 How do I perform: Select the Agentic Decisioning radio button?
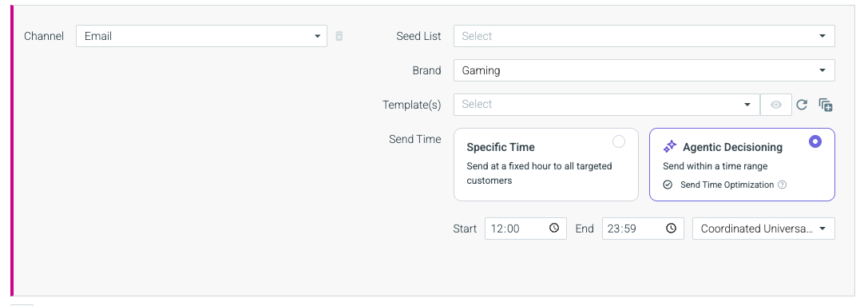coord(814,142)
